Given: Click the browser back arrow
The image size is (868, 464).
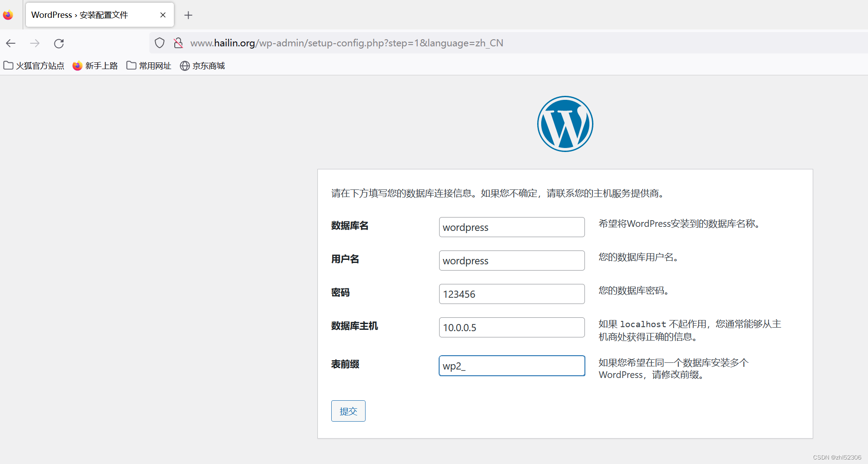Looking at the screenshot, I should click(11, 43).
